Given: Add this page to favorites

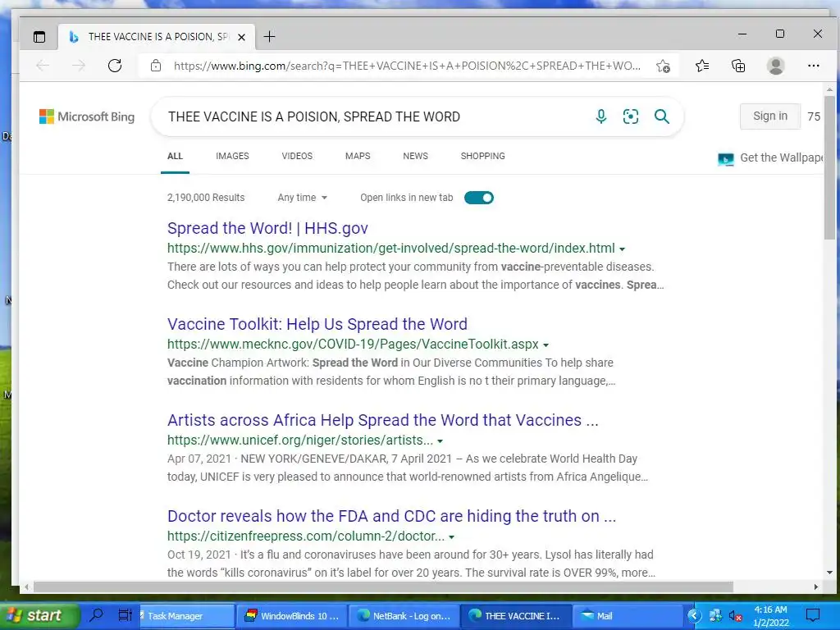Looking at the screenshot, I should pyautogui.click(x=663, y=66).
